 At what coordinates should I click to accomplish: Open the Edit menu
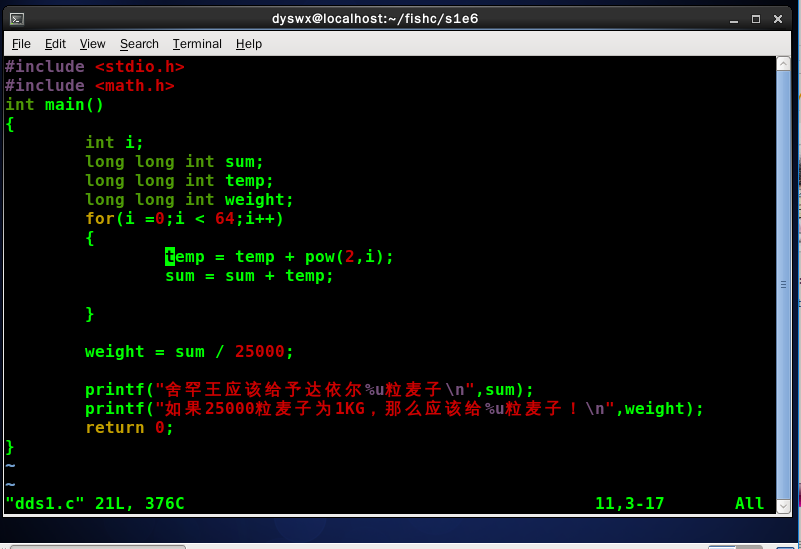pyautogui.click(x=55, y=44)
